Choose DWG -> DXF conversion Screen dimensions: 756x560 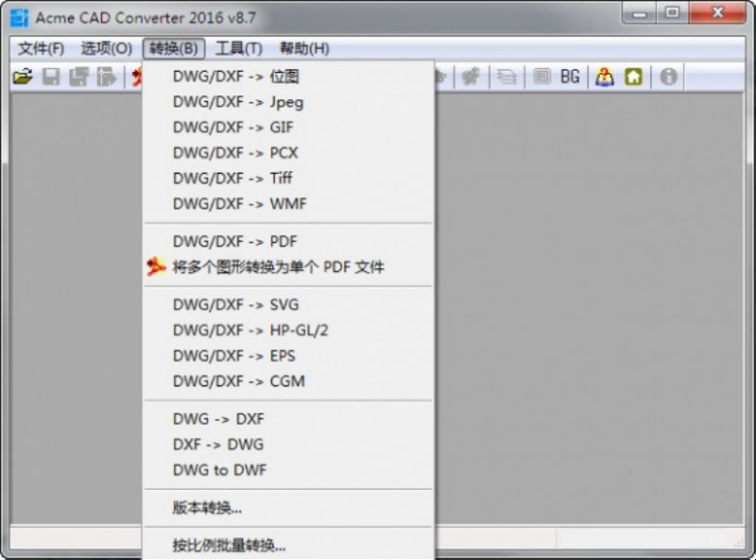point(288,418)
